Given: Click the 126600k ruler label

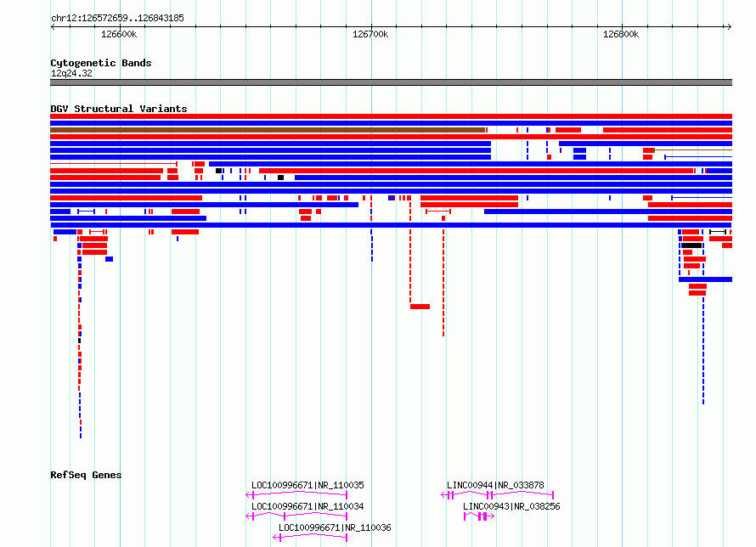Looking at the screenshot, I should (x=119, y=34).
